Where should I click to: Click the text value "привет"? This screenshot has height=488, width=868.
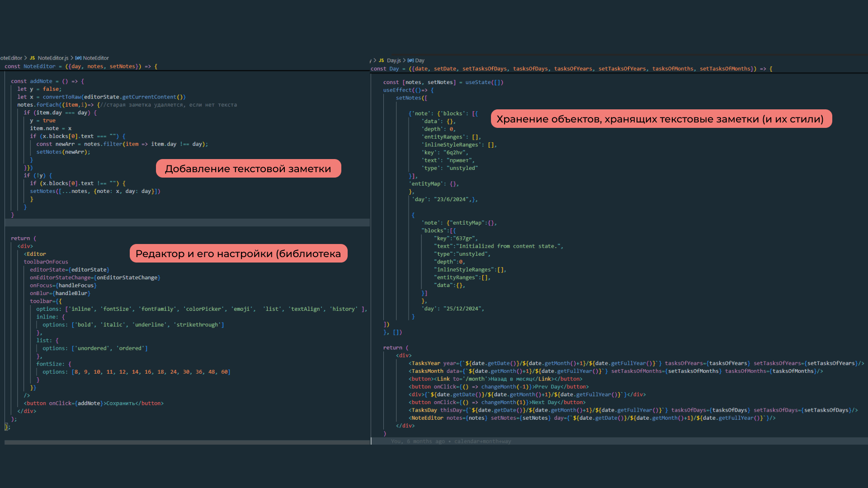coord(459,160)
